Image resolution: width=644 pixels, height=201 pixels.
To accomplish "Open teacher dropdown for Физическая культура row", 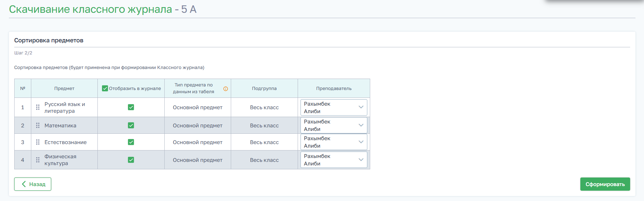I will [334, 160].
